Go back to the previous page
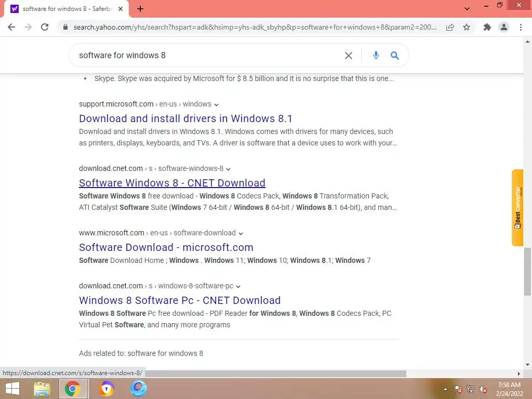The image size is (532, 399). click(11, 27)
